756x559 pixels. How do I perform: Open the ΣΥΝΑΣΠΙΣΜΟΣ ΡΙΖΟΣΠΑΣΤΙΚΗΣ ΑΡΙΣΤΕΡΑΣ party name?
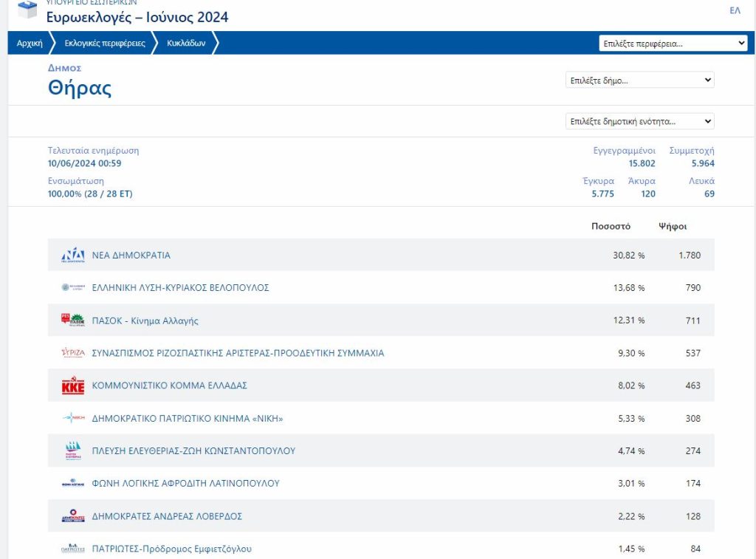click(238, 352)
